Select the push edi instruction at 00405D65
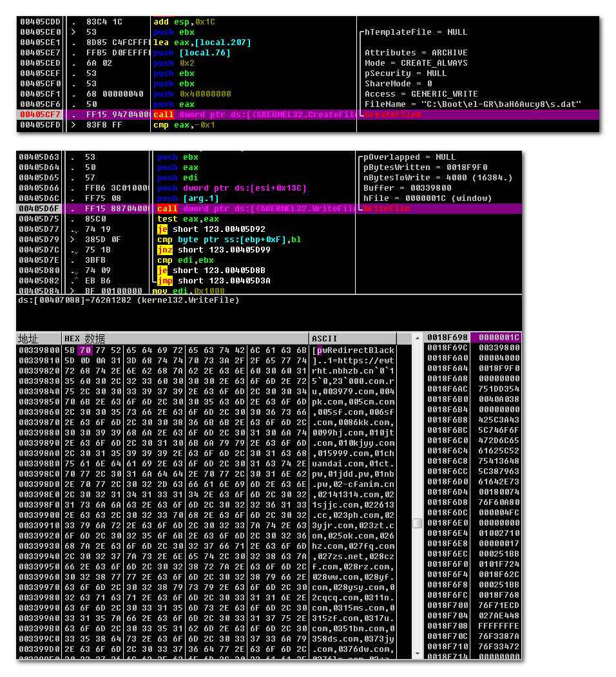 click(178, 178)
